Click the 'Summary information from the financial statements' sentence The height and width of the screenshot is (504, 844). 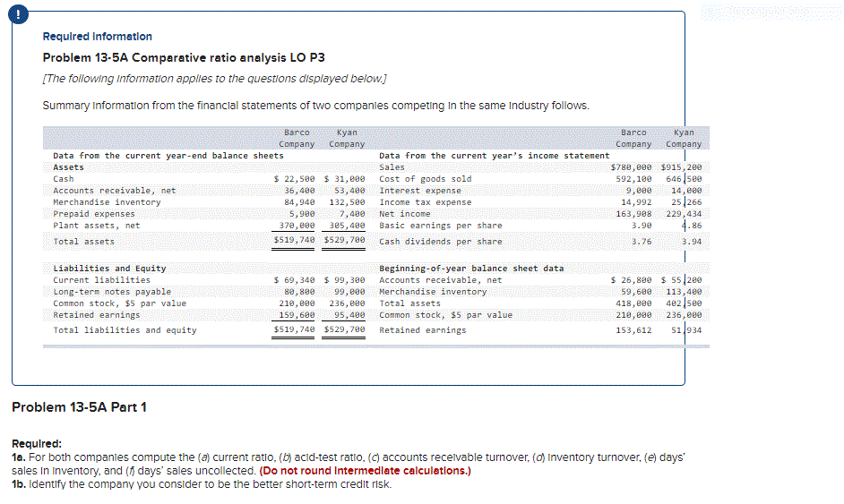(x=316, y=106)
